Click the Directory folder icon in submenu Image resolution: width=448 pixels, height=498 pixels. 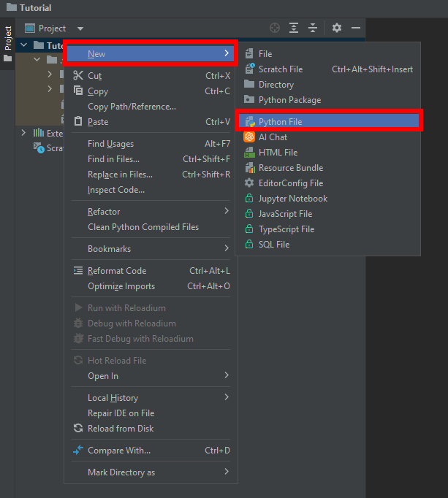point(249,84)
